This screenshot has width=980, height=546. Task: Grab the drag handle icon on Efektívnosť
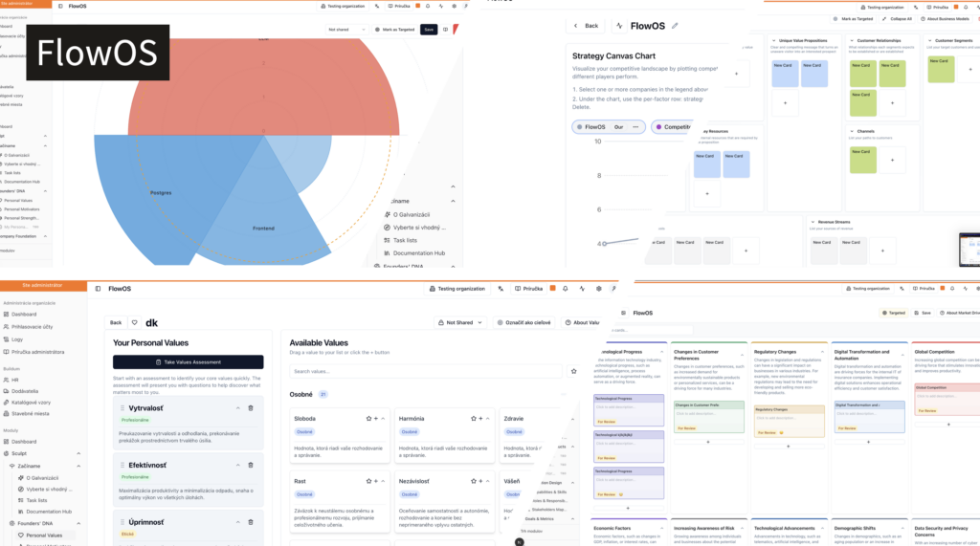[122, 465]
